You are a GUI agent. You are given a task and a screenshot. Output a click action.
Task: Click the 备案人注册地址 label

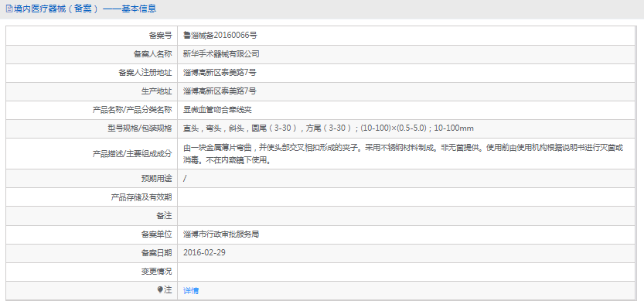click(x=145, y=73)
